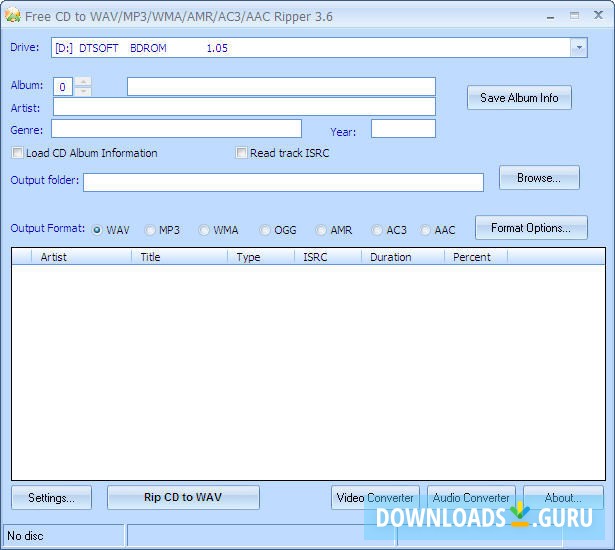This screenshot has height=550, width=615.
Task: Click Browse to choose output folder
Action: coord(539,178)
